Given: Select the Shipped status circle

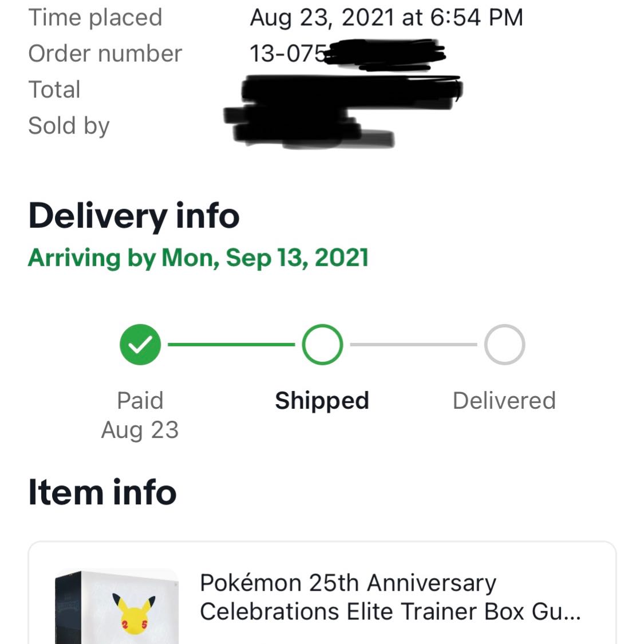Looking at the screenshot, I should click(322, 344).
